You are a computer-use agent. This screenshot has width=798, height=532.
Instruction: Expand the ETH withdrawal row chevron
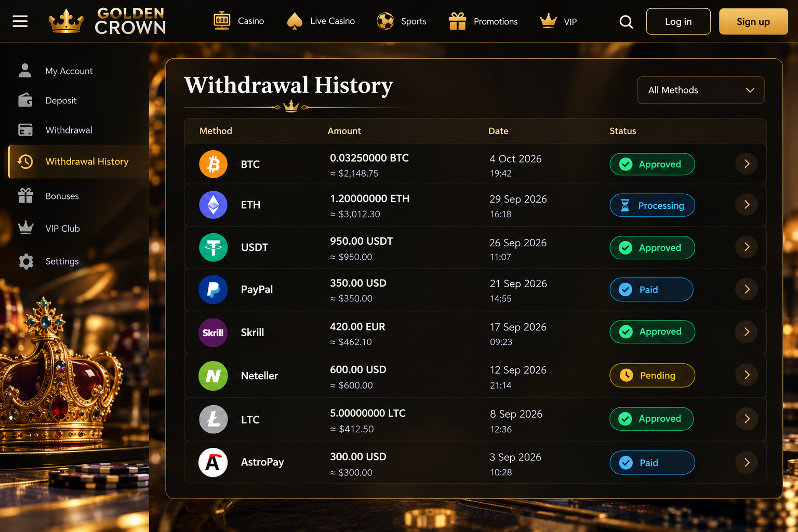[x=747, y=205]
